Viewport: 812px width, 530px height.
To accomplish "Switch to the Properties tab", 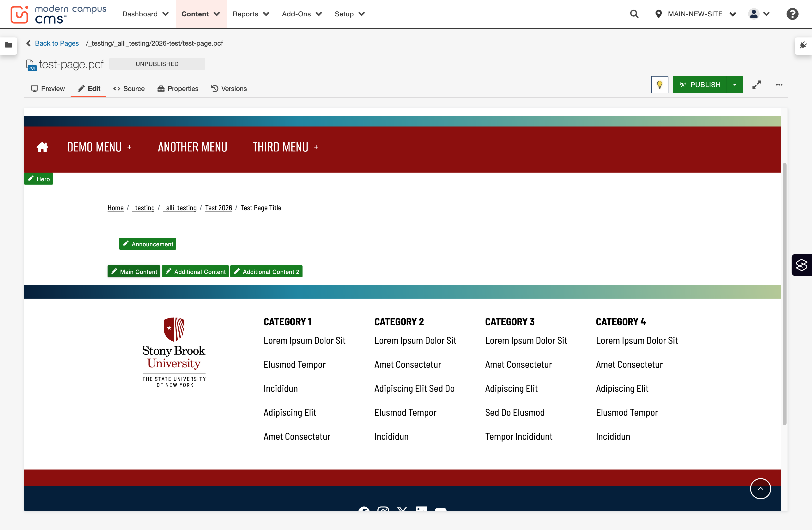I will click(178, 89).
